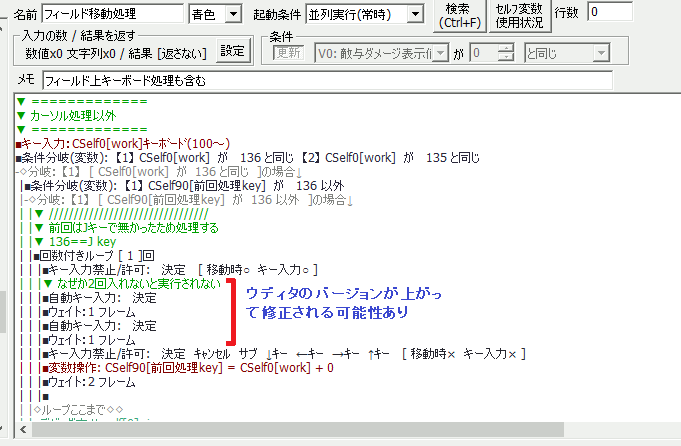681x446 pixels.
Task: Select the 前回はJキーで無かったため処理する comment
Action: [x=126, y=228]
